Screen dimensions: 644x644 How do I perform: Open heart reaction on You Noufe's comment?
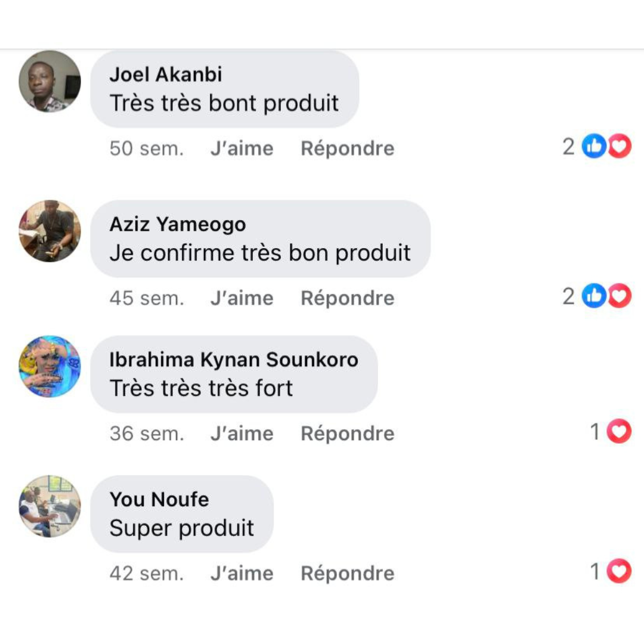pyautogui.click(x=618, y=572)
